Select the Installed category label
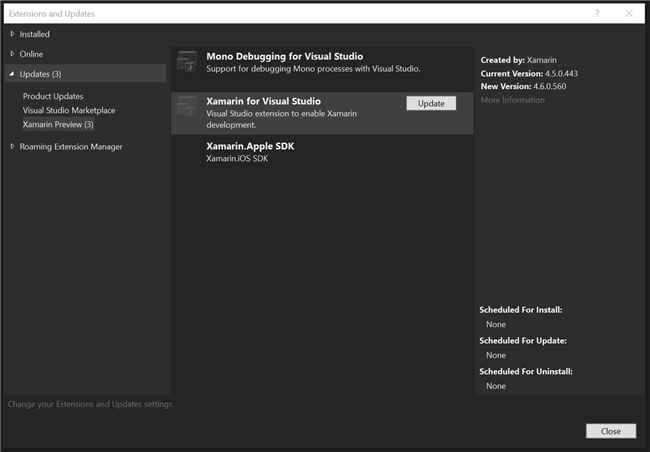 coord(35,34)
